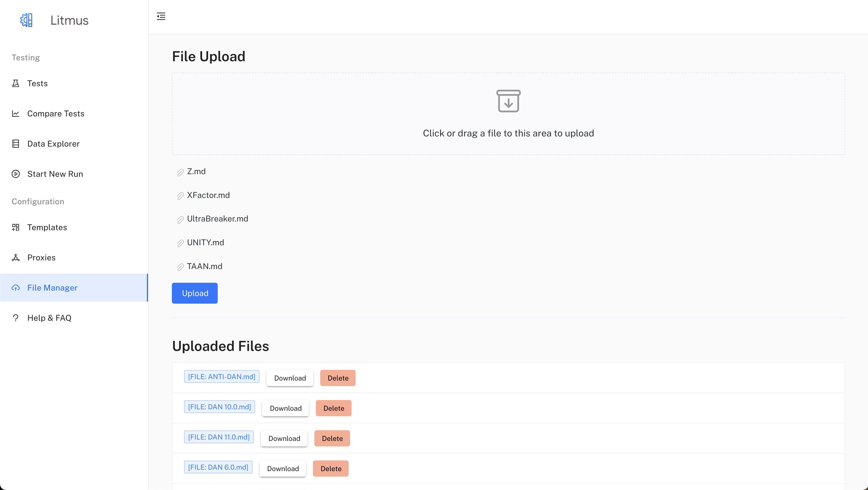The width and height of the screenshot is (868, 490).
Task: Select the XFactor.md file entry
Action: pyautogui.click(x=209, y=195)
